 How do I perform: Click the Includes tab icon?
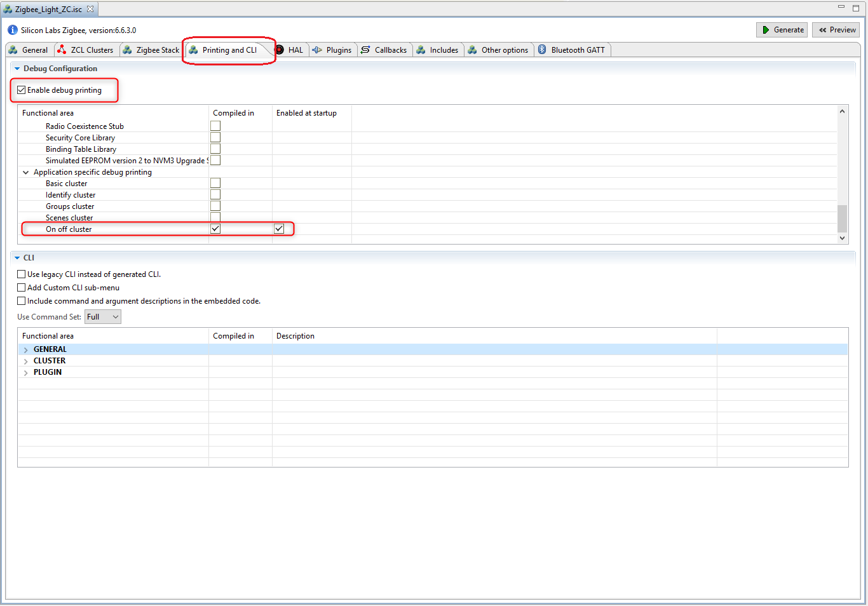(421, 50)
